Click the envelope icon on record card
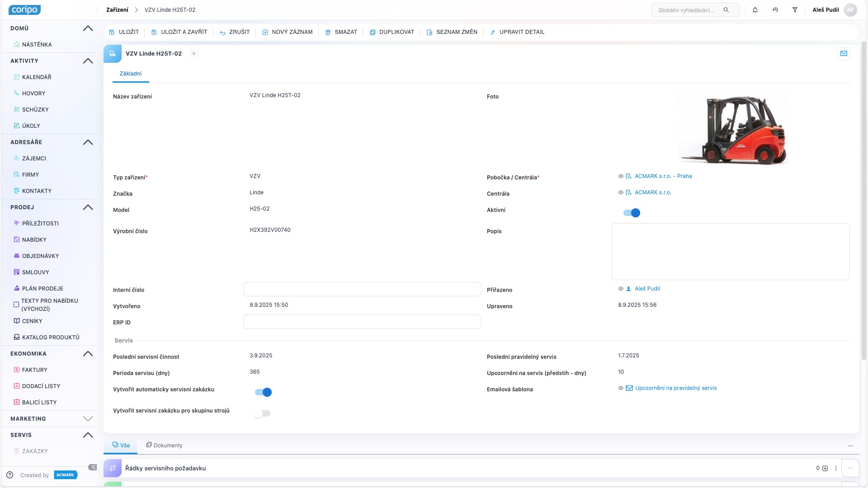 point(844,54)
